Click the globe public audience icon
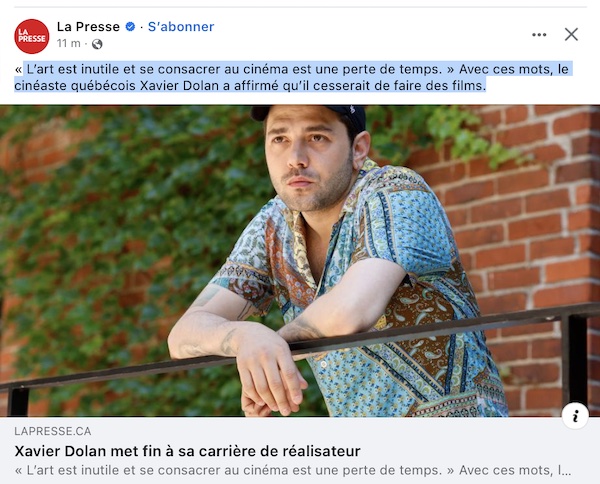Viewport: 600px width, 484px height. [97, 44]
